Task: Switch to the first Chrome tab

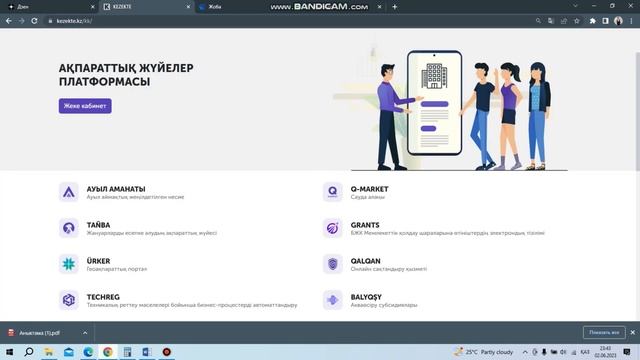Action: click(49, 7)
